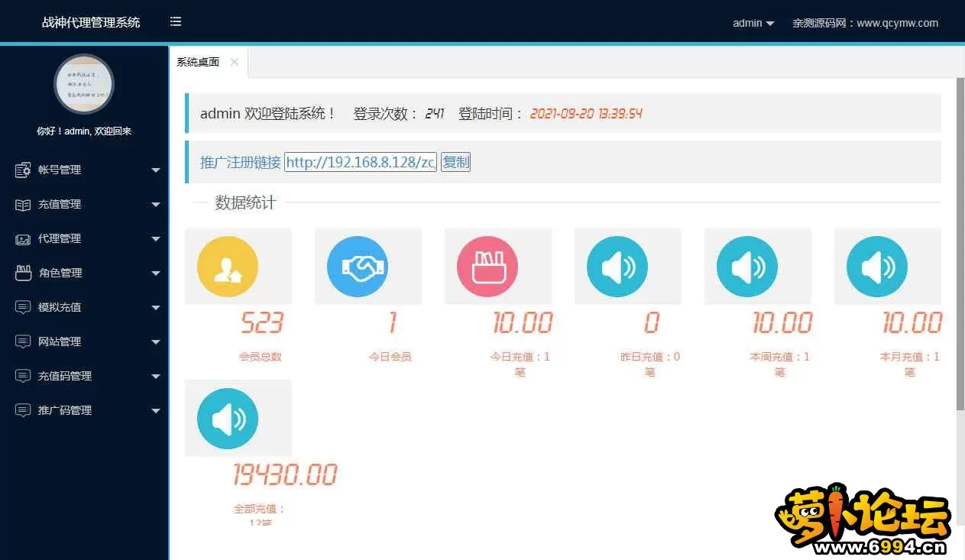Click the 推广注册链接 URL input field
This screenshot has width=965, height=560.
coord(361,162)
